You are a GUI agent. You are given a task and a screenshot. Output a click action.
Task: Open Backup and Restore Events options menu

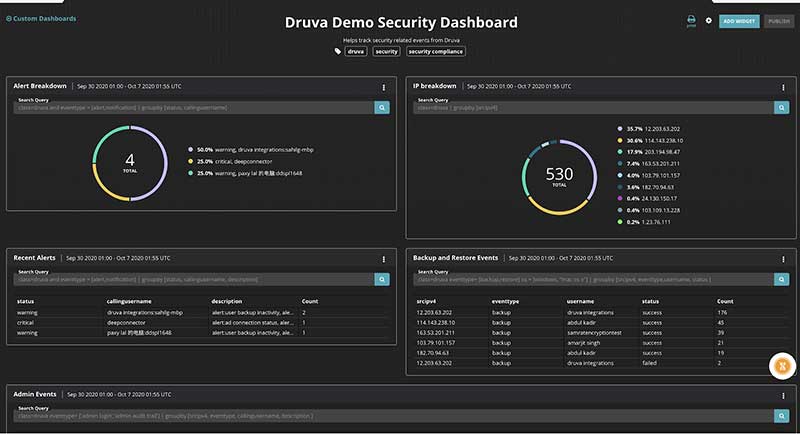click(782, 259)
